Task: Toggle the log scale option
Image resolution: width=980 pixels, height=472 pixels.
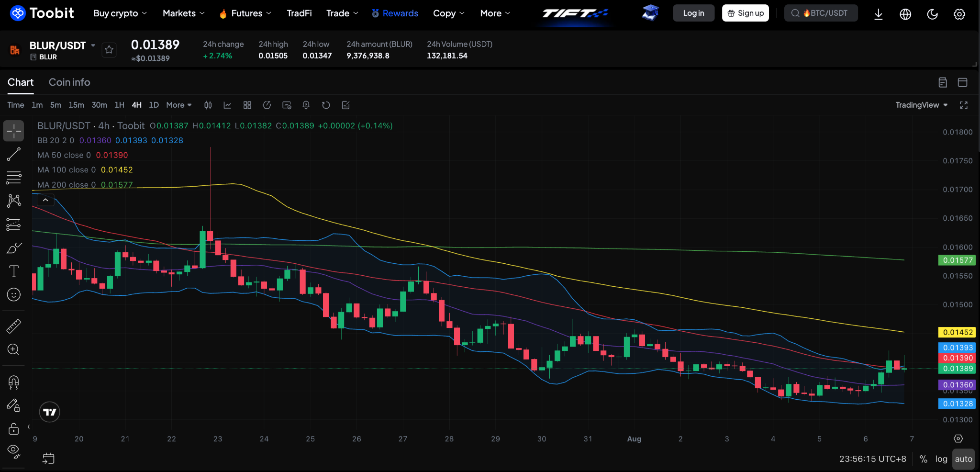Action: pos(941,459)
